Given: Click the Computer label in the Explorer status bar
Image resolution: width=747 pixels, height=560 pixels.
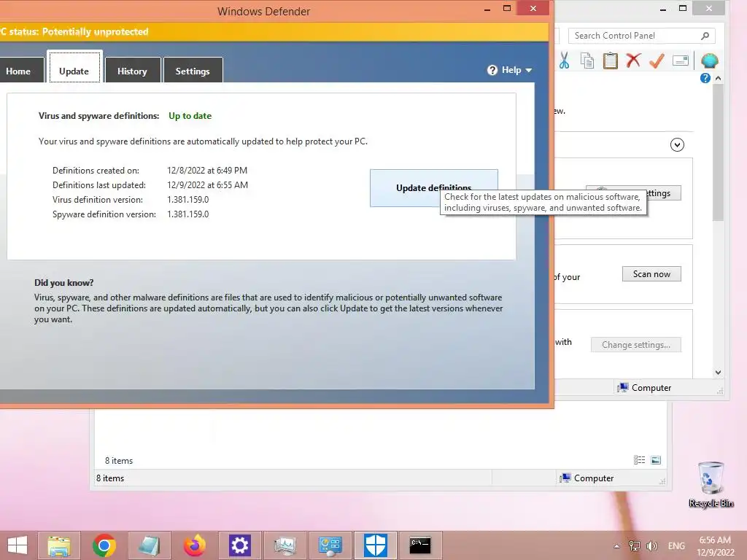Looking at the screenshot, I should coord(594,478).
